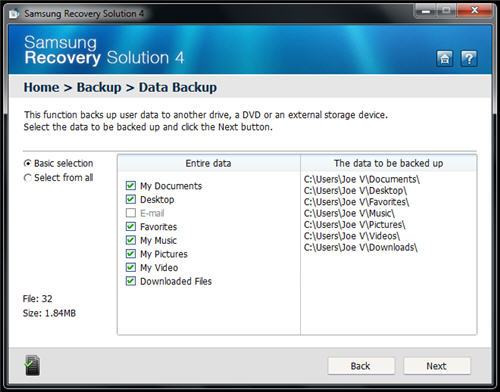The height and width of the screenshot is (392, 500).
Task: Uncheck the Downloaded Files checkbox
Action: pyautogui.click(x=131, y=281)
